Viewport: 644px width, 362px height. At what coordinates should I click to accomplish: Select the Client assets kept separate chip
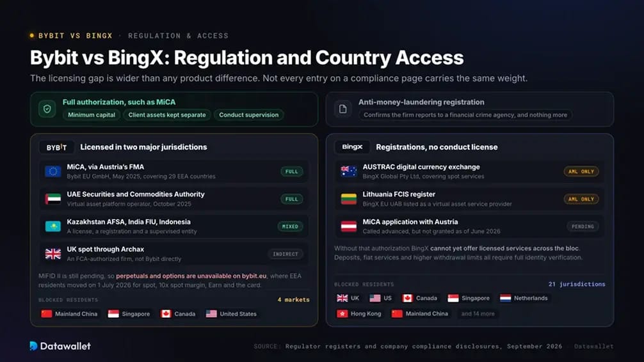tap(167, 115)
